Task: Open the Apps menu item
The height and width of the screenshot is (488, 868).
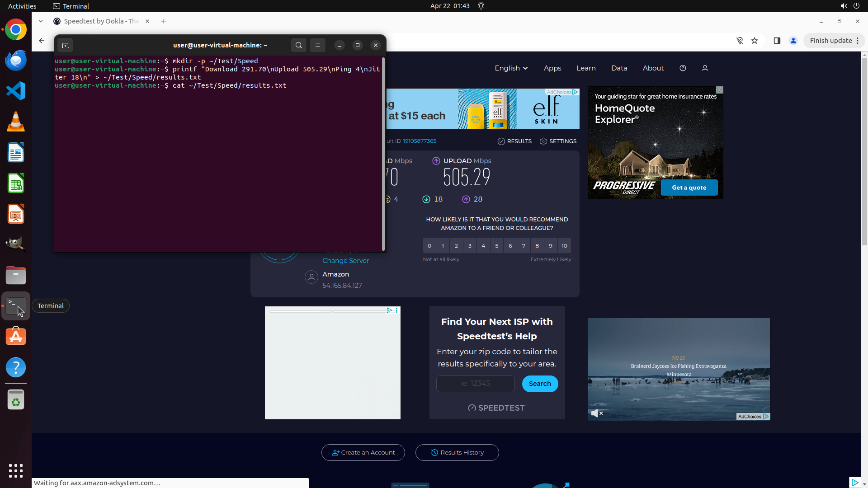Action: (552, 68)
